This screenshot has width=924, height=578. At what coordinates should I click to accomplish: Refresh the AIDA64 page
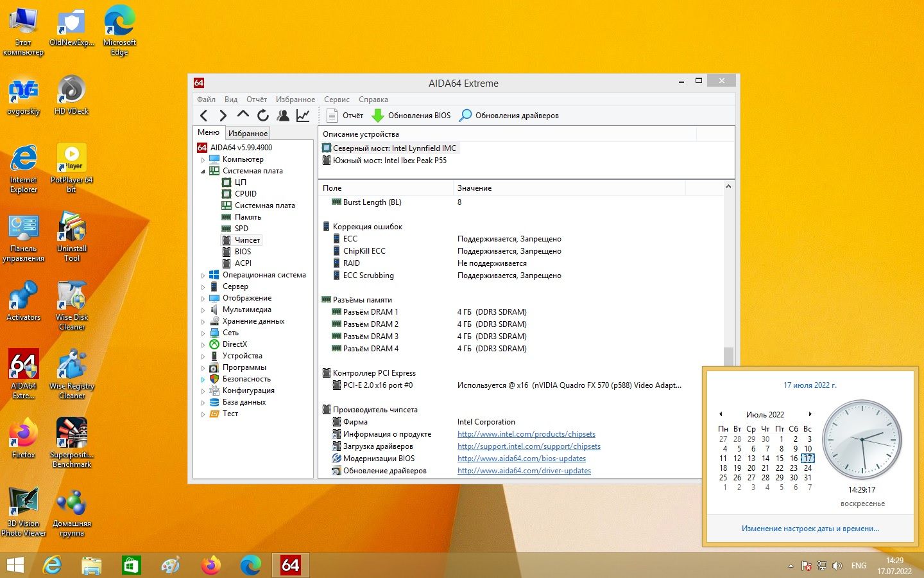[263, 116]
